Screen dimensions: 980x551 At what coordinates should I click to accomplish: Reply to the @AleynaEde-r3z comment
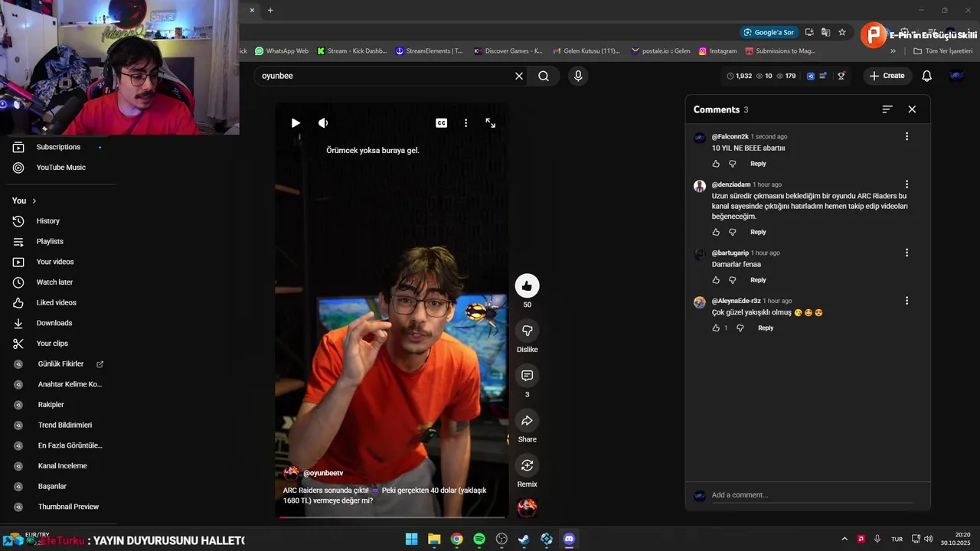click(766, 328)
